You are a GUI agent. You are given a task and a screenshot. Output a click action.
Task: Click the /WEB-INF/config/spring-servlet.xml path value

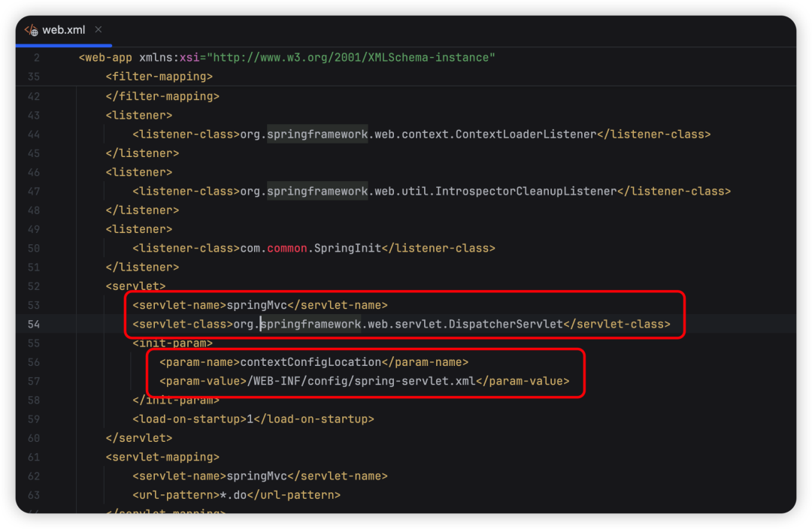(361, 381)
